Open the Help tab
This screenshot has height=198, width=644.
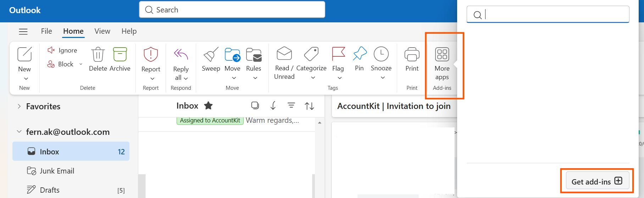pyautogui.click(x=129, y=31)
